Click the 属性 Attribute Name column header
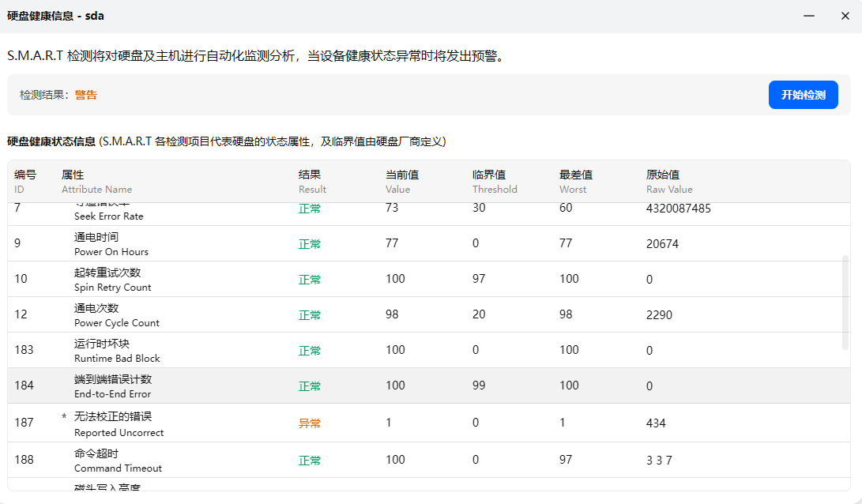Image resolution: width=862 pixels, height=504 pixels. click(x=96, y=182)
